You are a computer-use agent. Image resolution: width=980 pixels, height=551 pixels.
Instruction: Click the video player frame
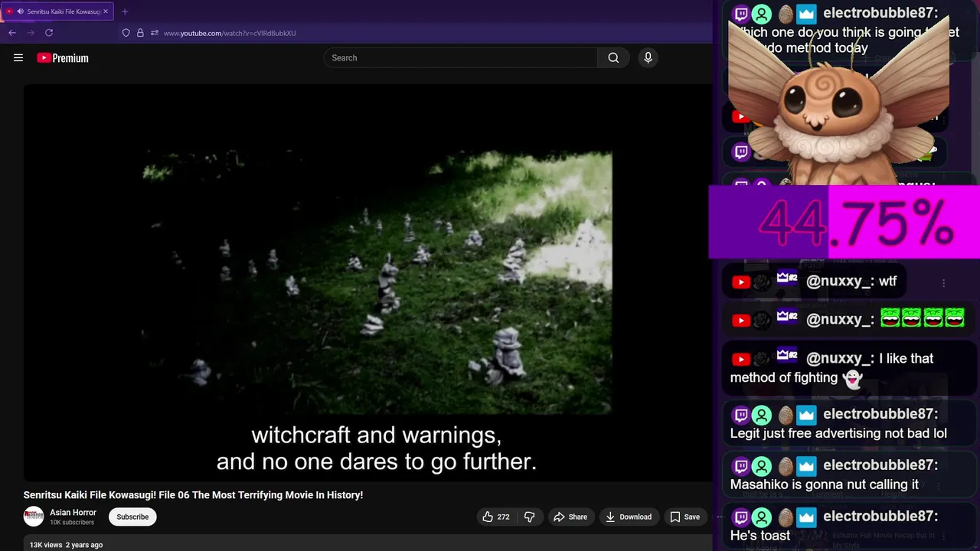(367, 283)
